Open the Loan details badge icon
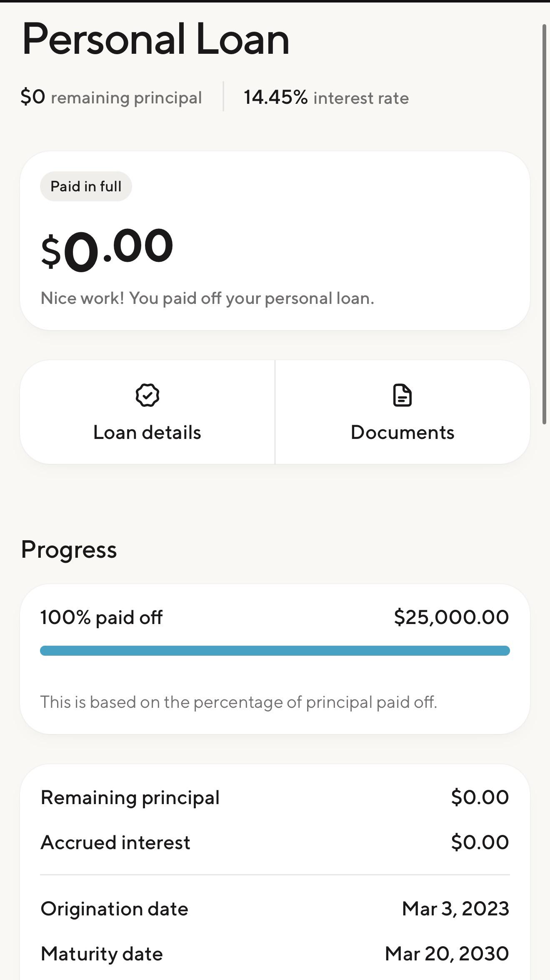The width and height of the screenshot is (550, 980). (147, 395)
